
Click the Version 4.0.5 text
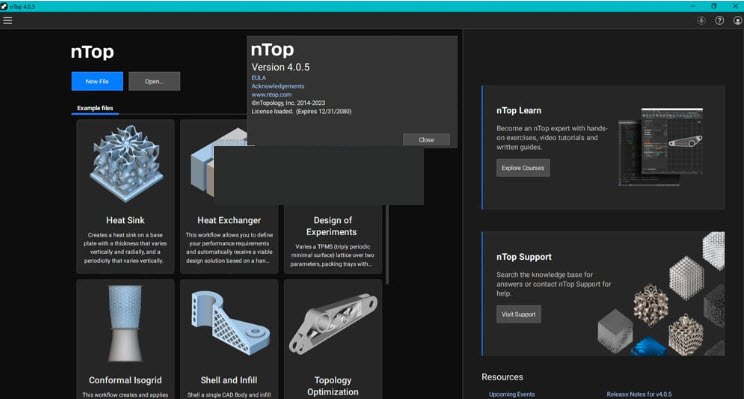(280, 67)
